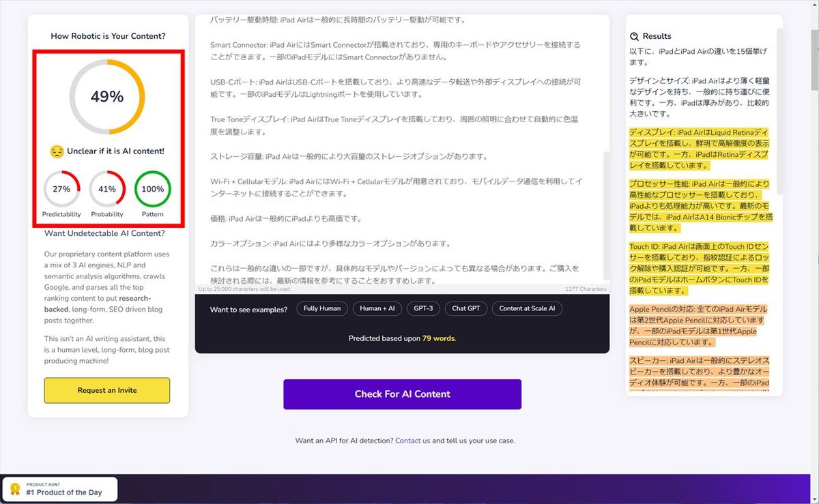The width and height of the screenshot is (819, 504).
Task: Click the 'USB-Cポート' line in text area
Action: click(395, 88)
